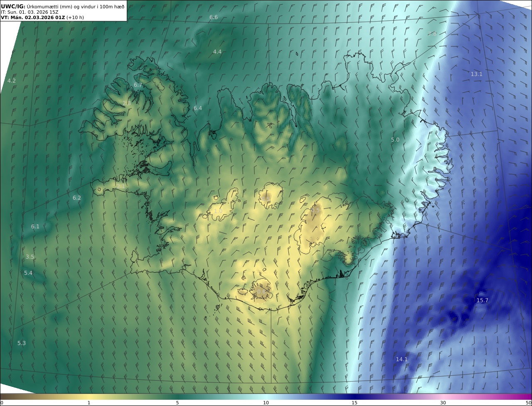Click the "IT: Sun. 01. 03. 2026 15Z" line
The width and height of the screenshot is (532, 406).
coord(30,12)
